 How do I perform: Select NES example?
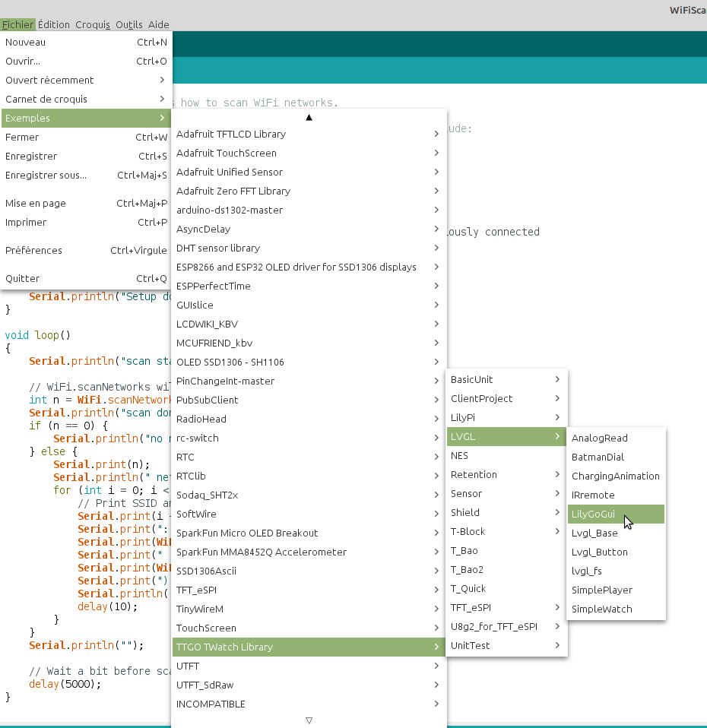point(506,457)
